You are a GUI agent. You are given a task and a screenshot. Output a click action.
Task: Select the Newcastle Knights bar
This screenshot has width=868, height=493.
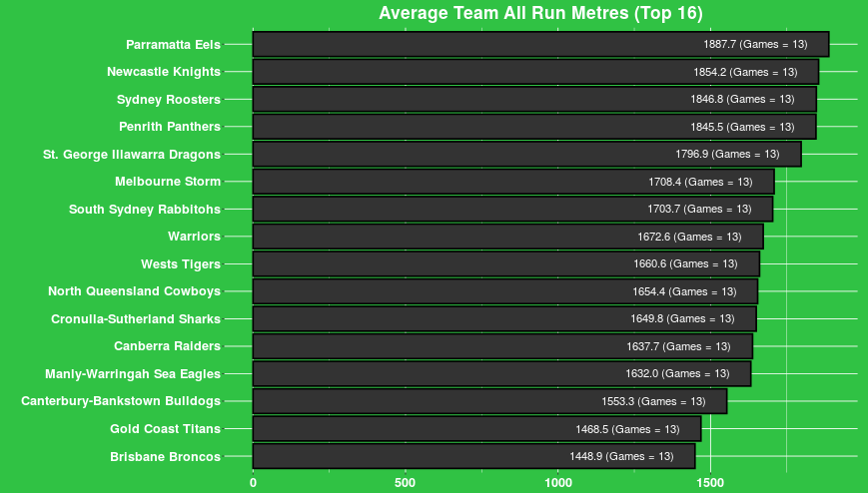(535, 72)
